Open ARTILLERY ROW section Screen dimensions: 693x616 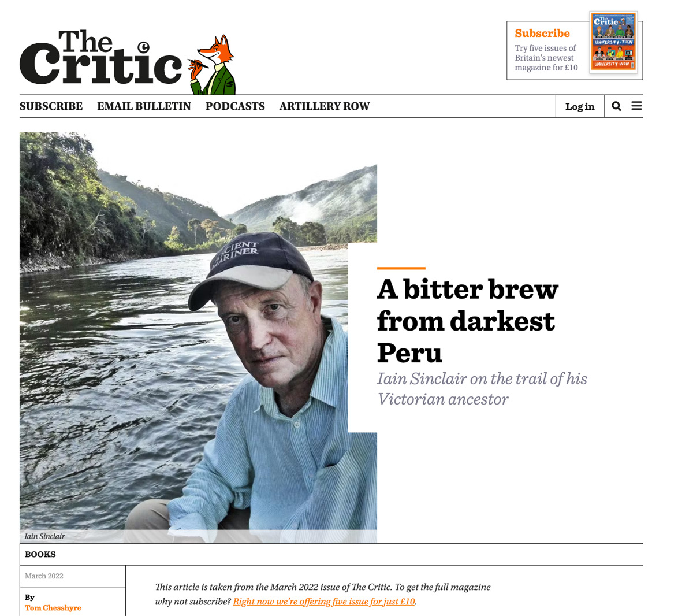pyautogui.click(x=325, y=106)
